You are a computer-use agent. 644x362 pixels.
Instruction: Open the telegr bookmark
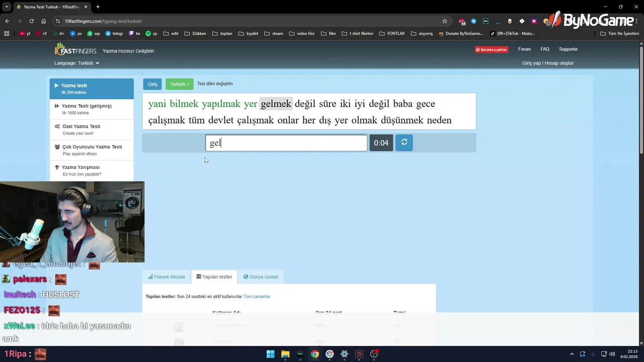point(114,34)
